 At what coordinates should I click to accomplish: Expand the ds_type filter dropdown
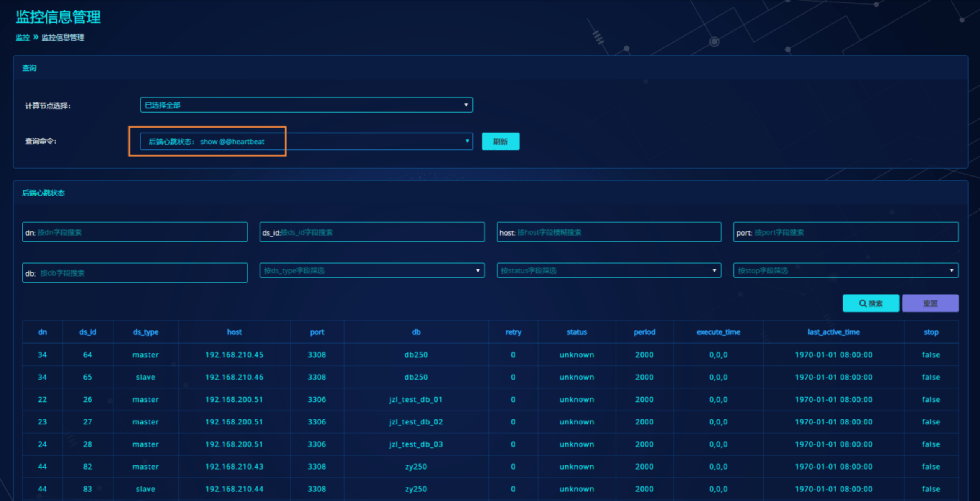coord(372,270)
